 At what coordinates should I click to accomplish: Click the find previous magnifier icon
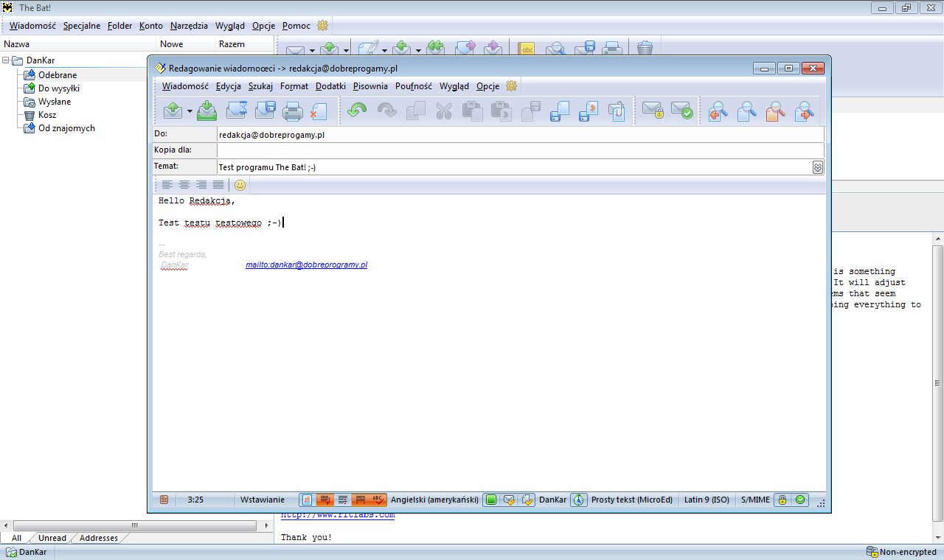718,111
